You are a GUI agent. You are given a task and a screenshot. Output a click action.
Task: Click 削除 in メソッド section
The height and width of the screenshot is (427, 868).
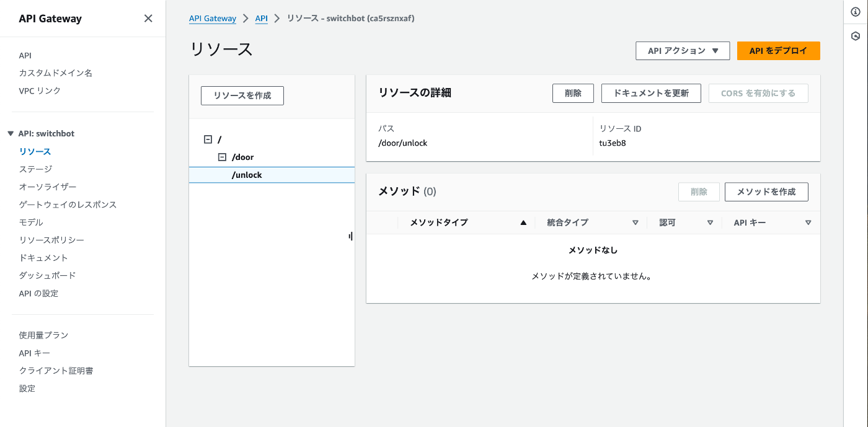[x=699, y=191]
